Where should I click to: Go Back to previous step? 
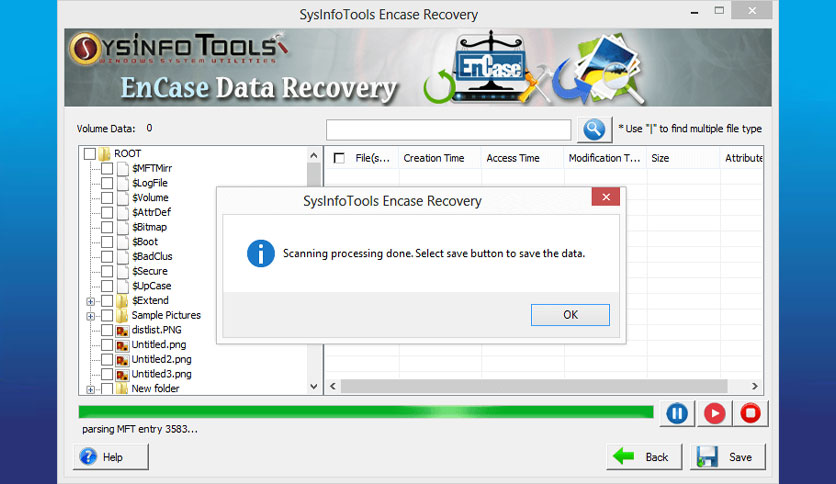(644, 457)
